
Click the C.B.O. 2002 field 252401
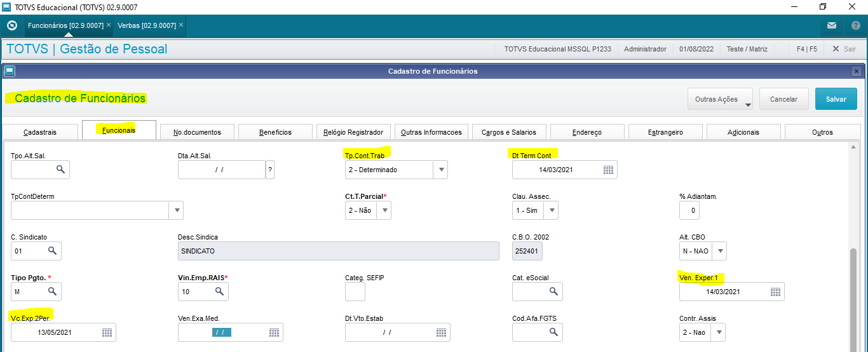pos(527,251)
